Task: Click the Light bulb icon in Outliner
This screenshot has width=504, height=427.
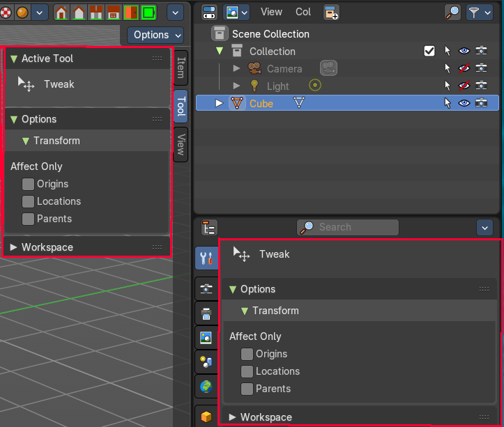Action: 254,86
